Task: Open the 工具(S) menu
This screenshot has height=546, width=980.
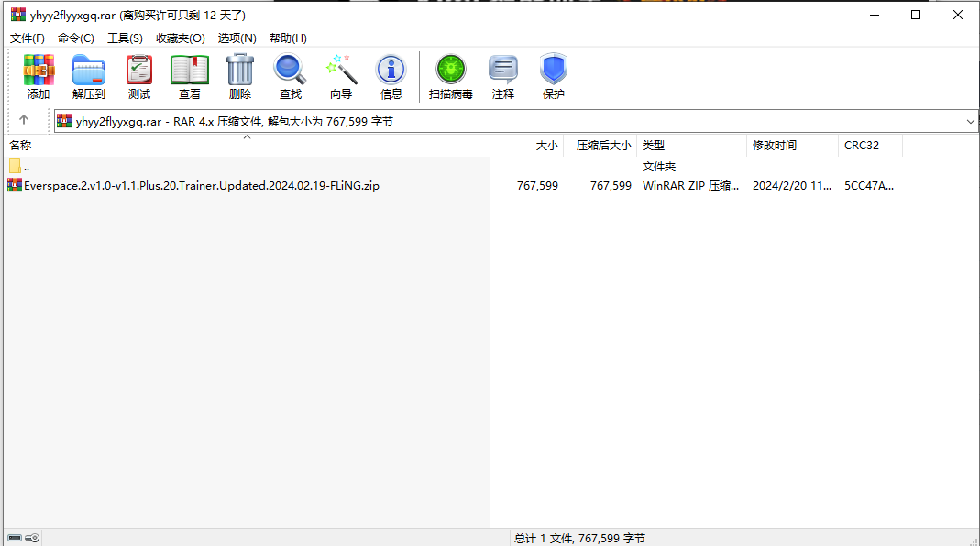Action: pos(125,38)
